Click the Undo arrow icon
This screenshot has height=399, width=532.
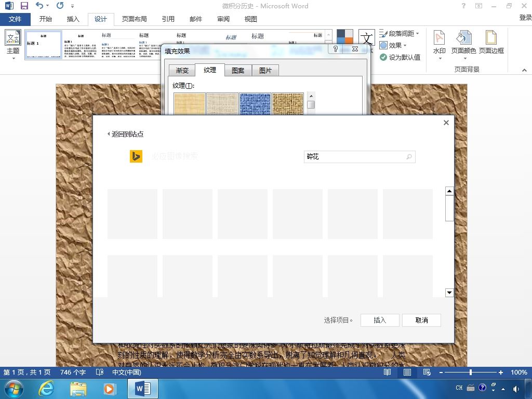pos(39,5)
